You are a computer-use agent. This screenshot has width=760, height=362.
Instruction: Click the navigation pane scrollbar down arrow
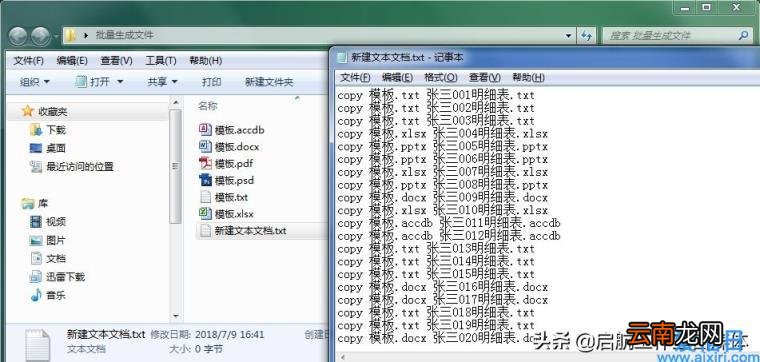[175, 316]
